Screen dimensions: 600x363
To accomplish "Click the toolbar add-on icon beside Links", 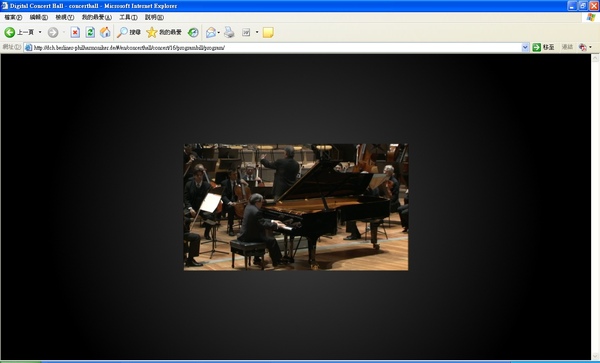I will 583,47.
